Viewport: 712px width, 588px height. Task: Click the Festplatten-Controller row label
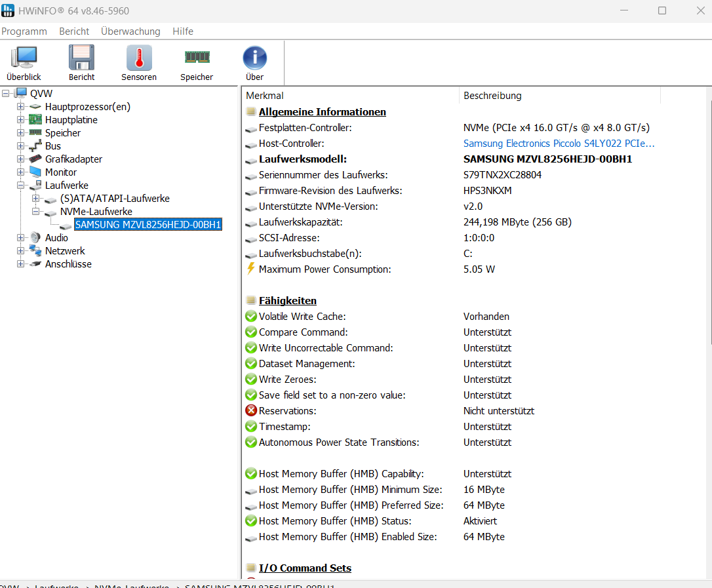(x=306, y=128)
